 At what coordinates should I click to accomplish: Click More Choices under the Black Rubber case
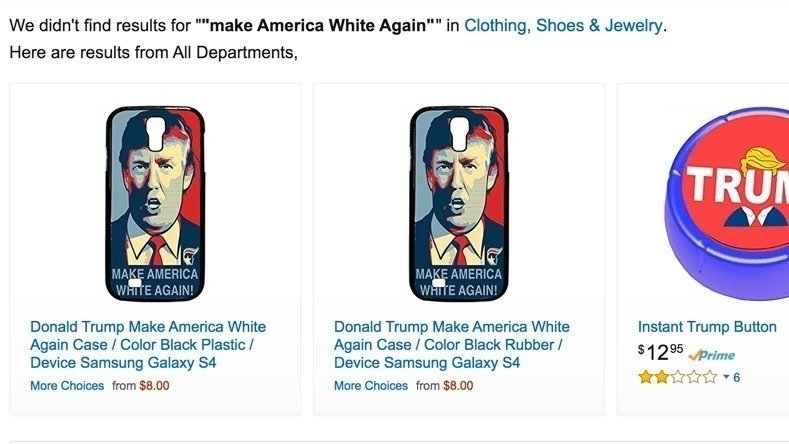pyautogui.click(x=371, y=386)
